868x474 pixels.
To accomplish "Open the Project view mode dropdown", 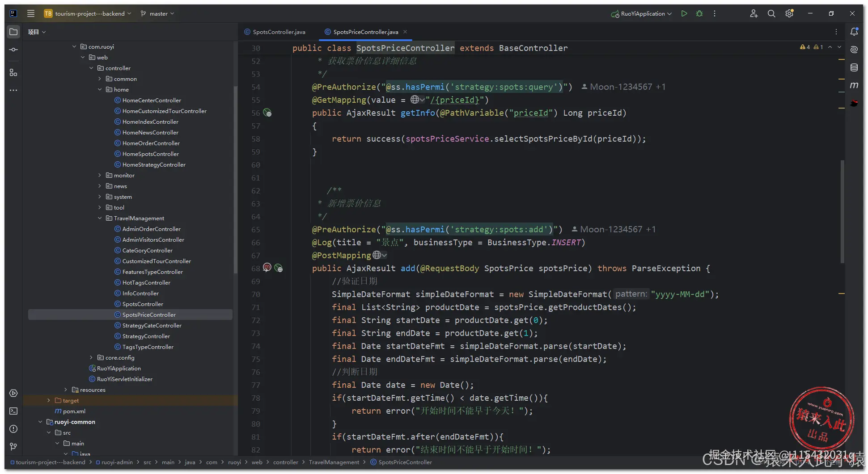I will (37, 32).
